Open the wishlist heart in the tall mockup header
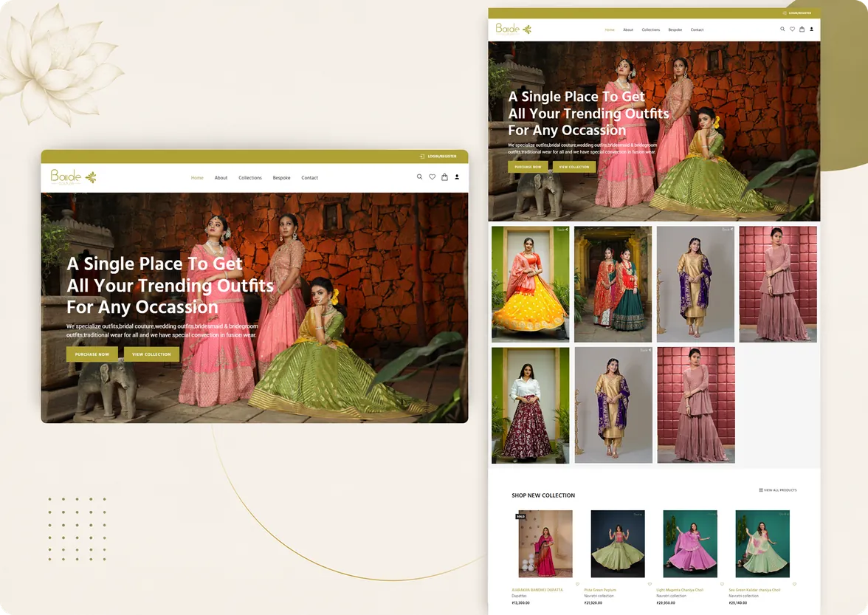Viewport: 868px width, 615px height. (x=792, y=30)
